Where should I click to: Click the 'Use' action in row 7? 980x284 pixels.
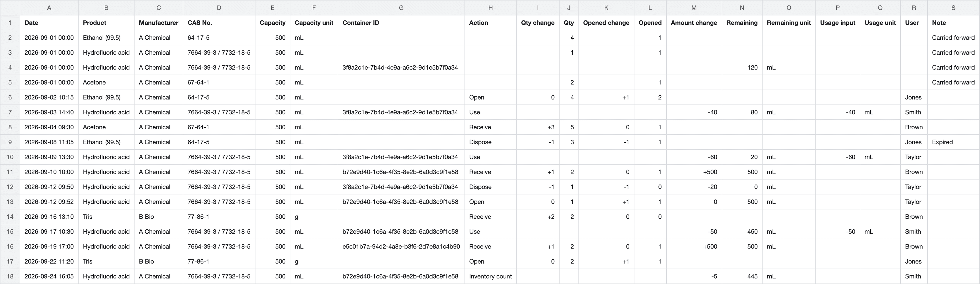490,113
